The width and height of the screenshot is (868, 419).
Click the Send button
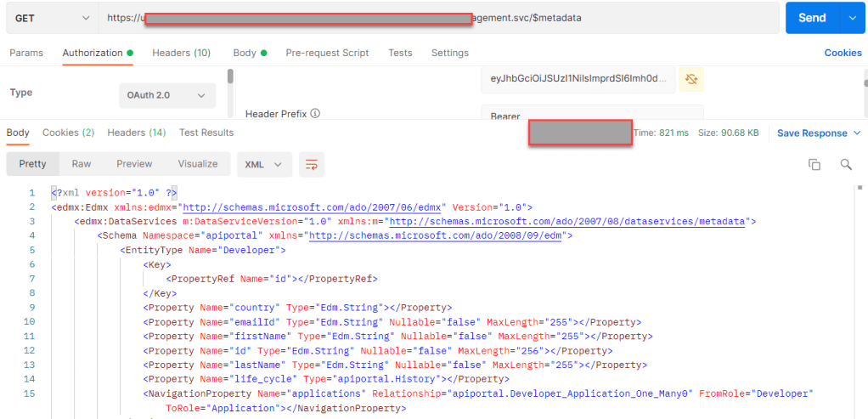812,18
